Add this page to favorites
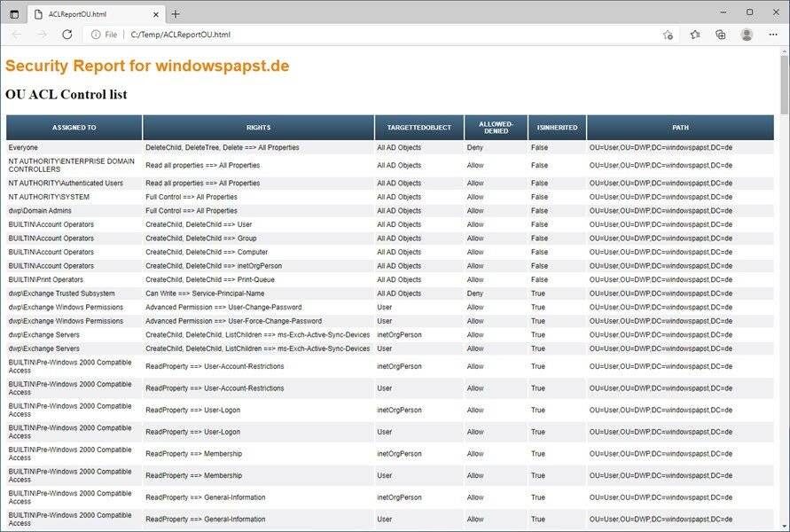This screenshot has width=790, height=532. 668,35
